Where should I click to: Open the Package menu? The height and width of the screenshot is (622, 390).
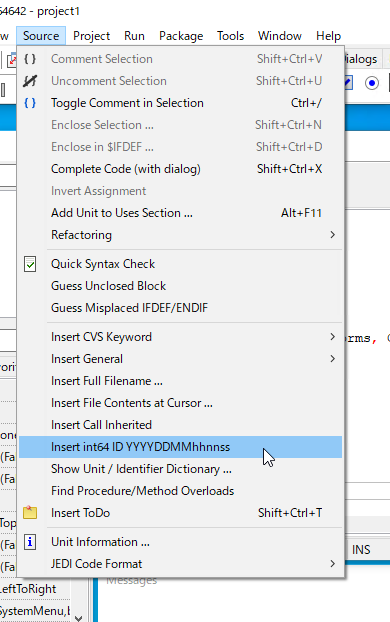point(181,36)
